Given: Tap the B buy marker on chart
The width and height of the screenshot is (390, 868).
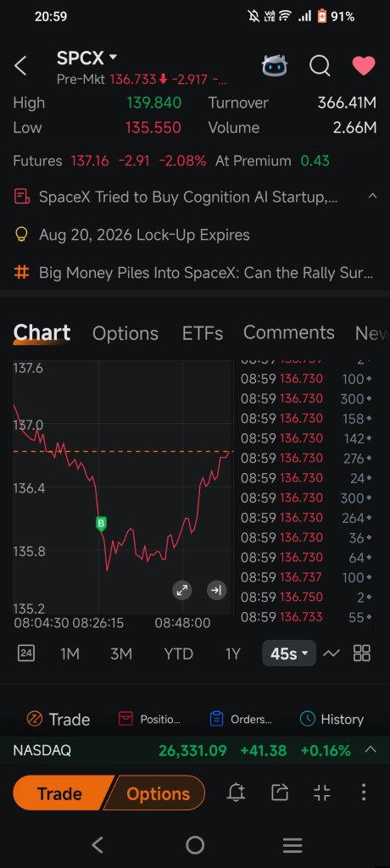Looking at the screenshot, I should pyautogui.click(x=101, y=524).
